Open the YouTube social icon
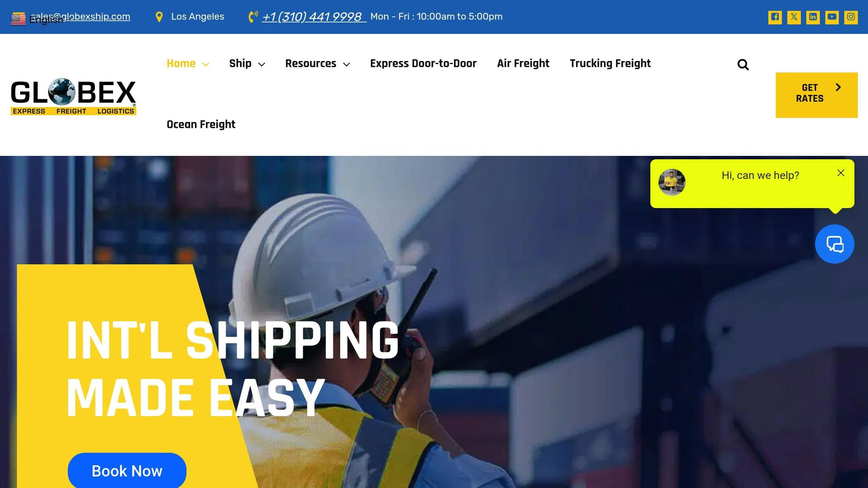Image resolution: width=868 pixels, height=488 pixels. point(832,17)
